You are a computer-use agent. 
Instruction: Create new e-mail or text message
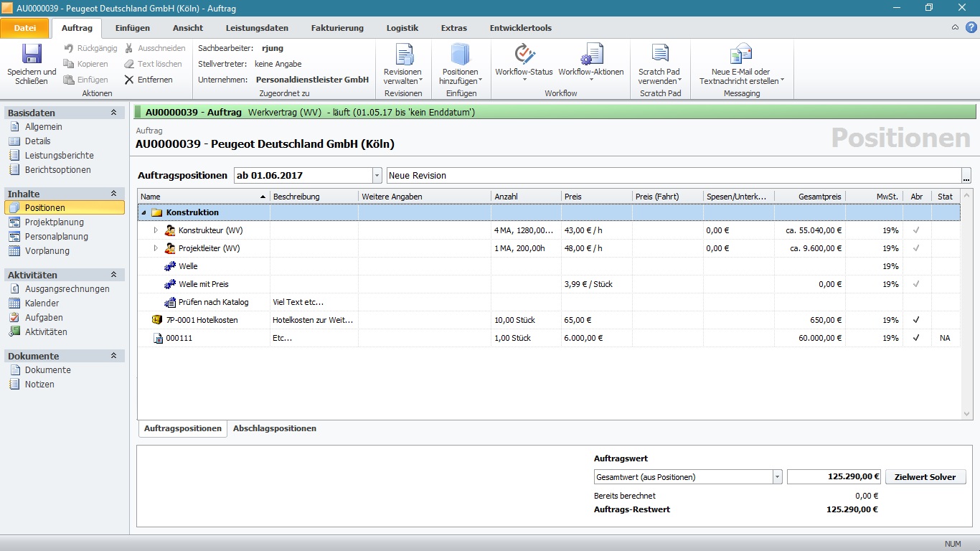pyautogui.click(x=741, y=55)
